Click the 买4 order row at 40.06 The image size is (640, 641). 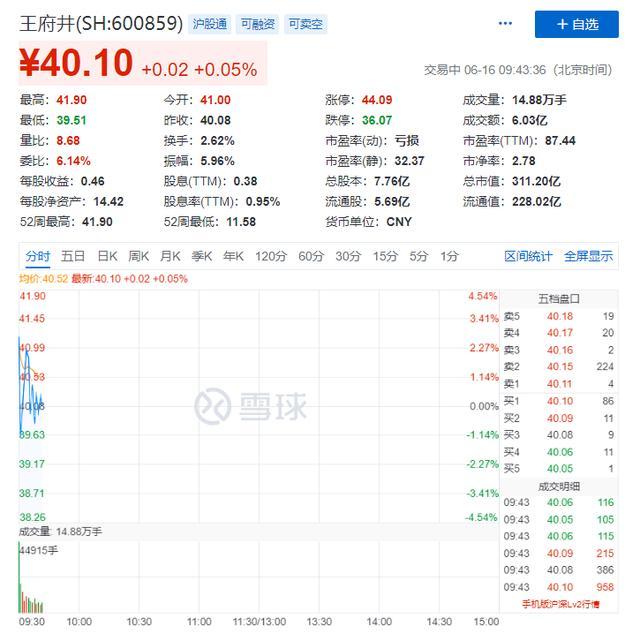[x=559, y=452]
